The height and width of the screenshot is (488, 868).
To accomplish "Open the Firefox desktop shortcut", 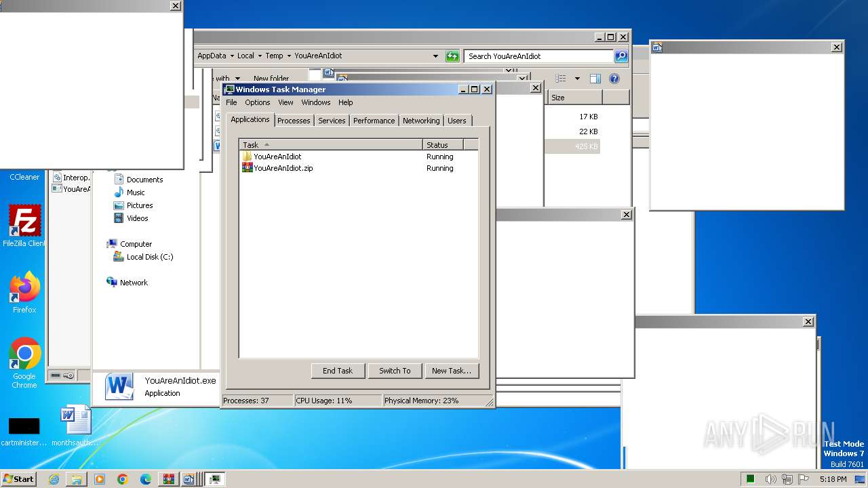I will coord(24,293).
